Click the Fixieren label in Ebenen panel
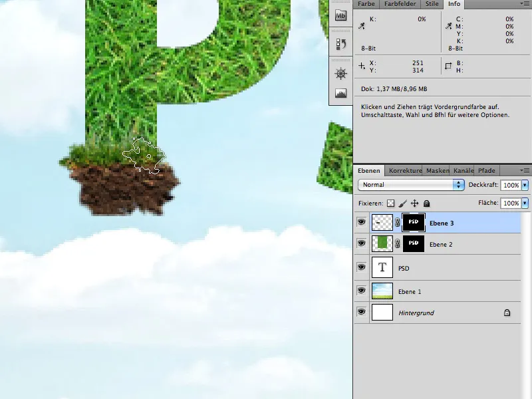The image size is (532, 399). [x=371, y=203]
